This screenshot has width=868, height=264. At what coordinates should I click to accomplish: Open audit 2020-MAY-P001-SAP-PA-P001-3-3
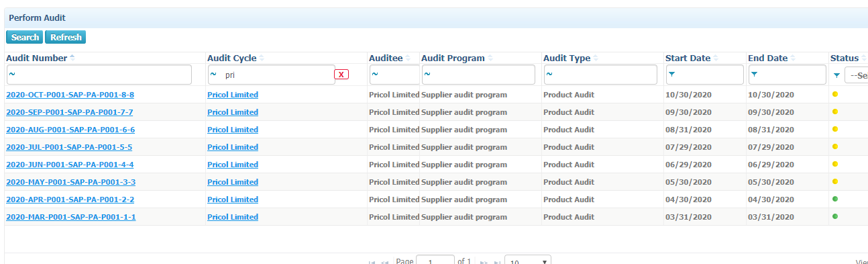pos(71,182)
